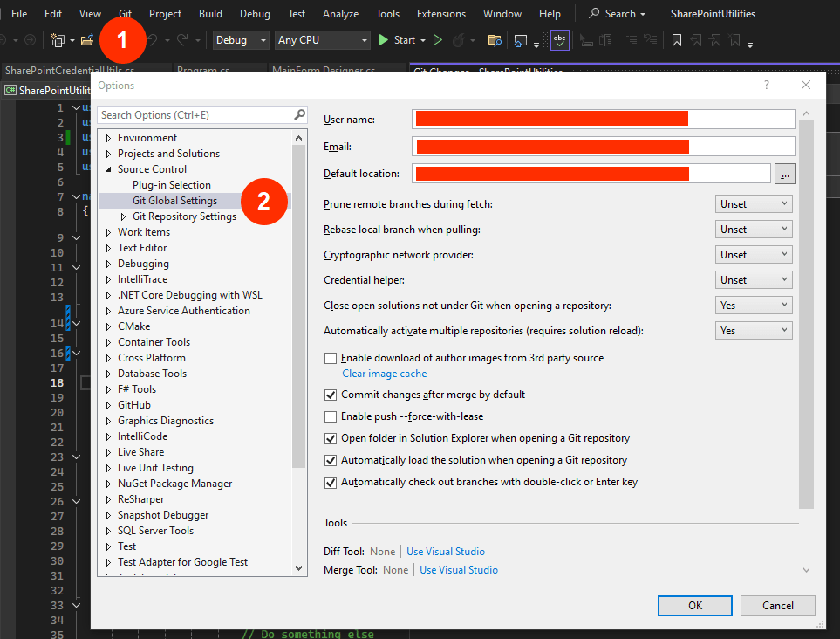840x639 pixels.
Task: Open the Prune remote branches dropdown
Action: pyautogui.click(x=754, y=204)
